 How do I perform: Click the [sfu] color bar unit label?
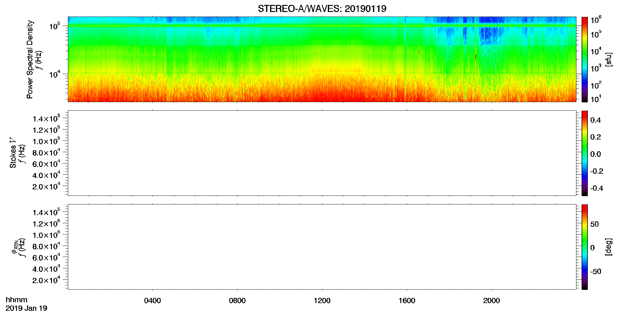(x=608, y=59)
